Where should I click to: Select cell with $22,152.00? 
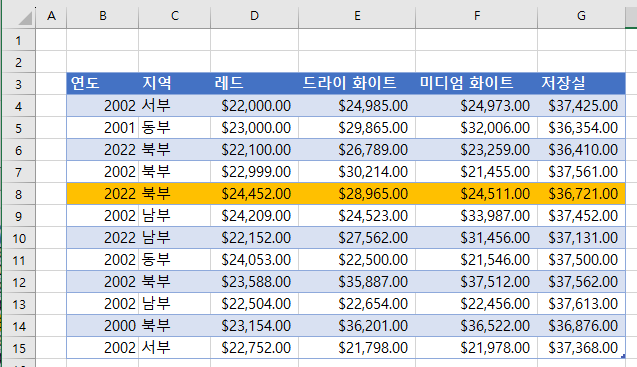(254, 237)
